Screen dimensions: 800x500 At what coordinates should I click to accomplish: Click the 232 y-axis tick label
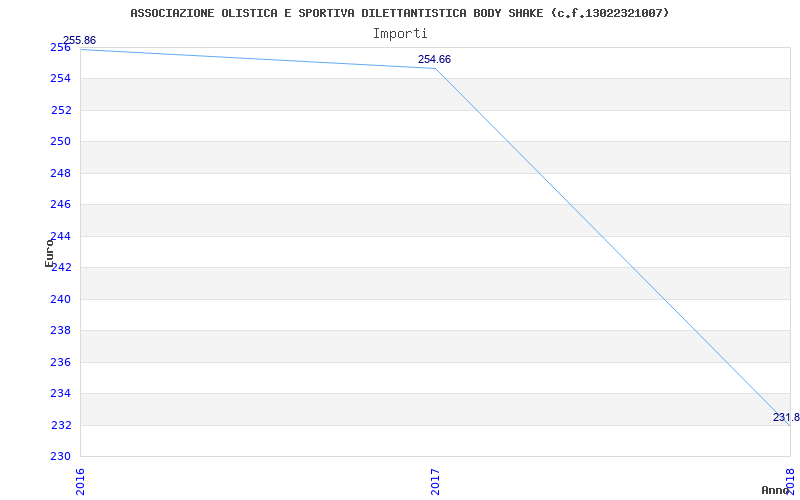(60, 426)
